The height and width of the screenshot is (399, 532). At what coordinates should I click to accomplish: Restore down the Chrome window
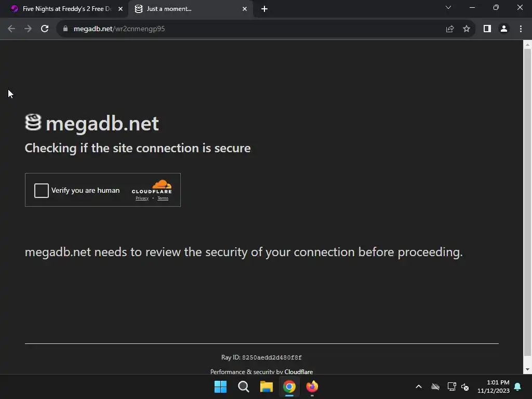tap(496, 7)
